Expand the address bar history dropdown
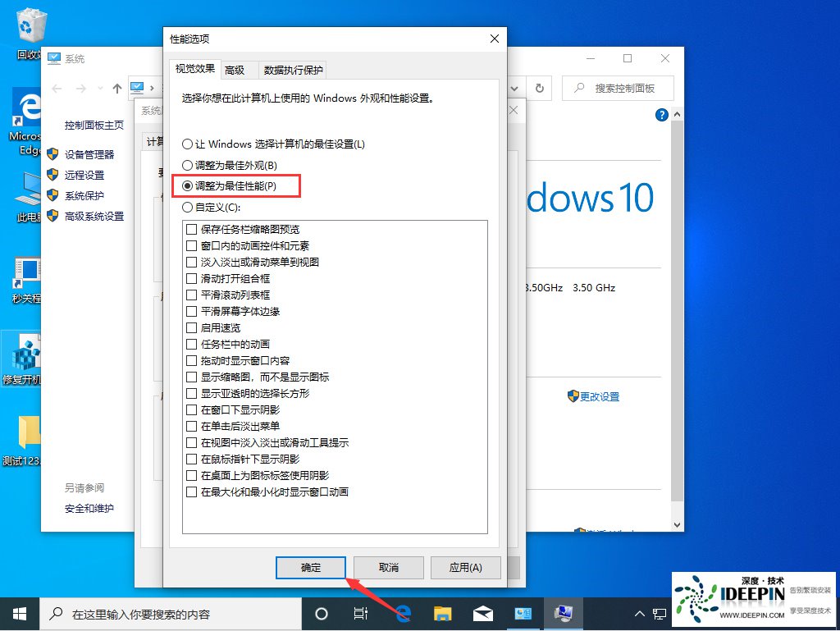840x631 pixels. (515, 89)
